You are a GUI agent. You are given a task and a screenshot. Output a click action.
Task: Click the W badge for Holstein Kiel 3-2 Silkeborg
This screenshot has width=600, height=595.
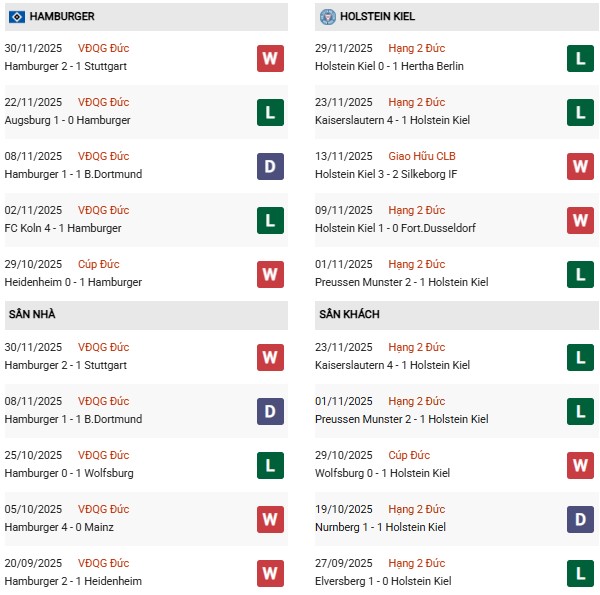click(580, 166)
